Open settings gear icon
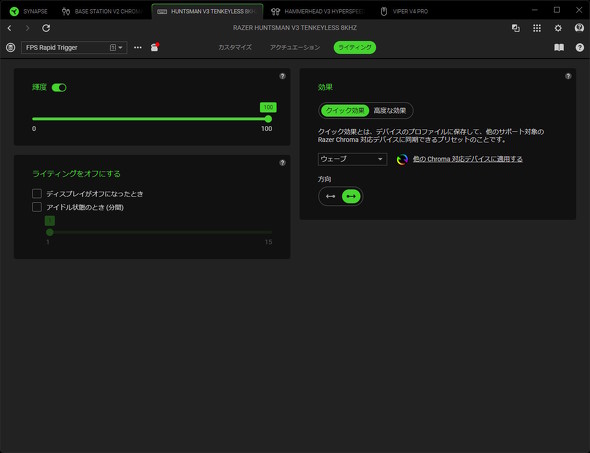Screen dimensions: 590x453 (x=558, y=28)
